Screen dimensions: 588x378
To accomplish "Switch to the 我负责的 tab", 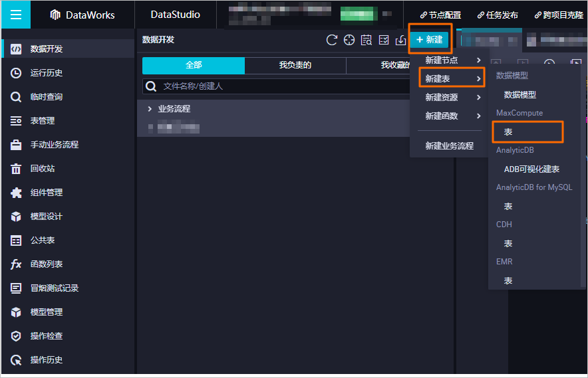I will [295, 65].
